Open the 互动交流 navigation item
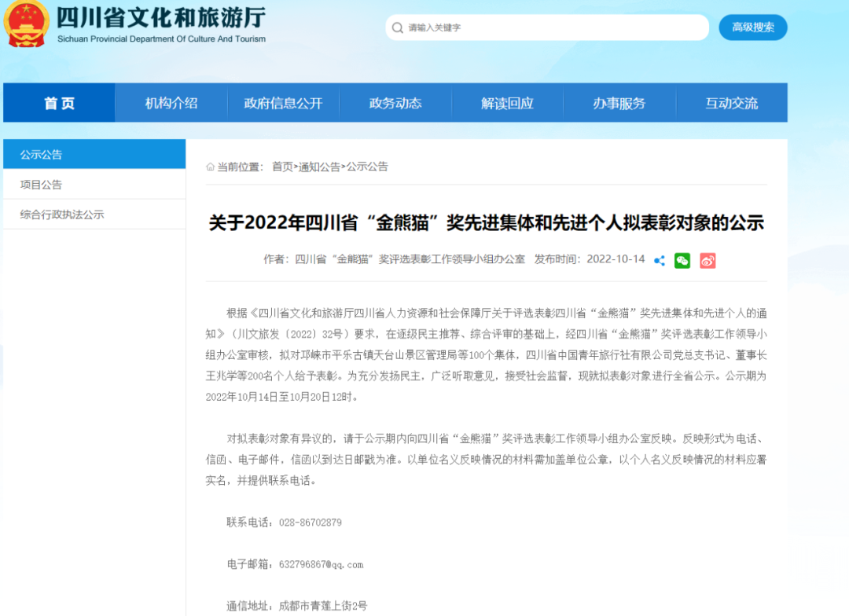Viewport: 849px width, 616px height. click(x=731, y=103)
